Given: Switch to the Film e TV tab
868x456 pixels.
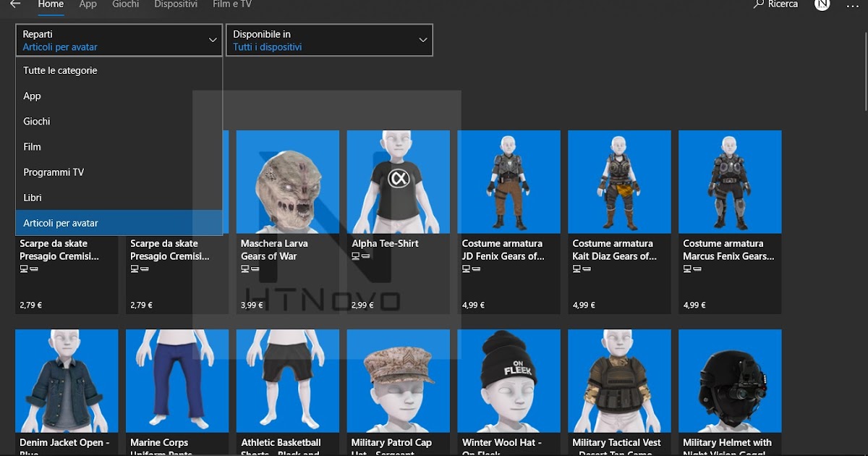Looking at the screenshot, I should 231,4.
